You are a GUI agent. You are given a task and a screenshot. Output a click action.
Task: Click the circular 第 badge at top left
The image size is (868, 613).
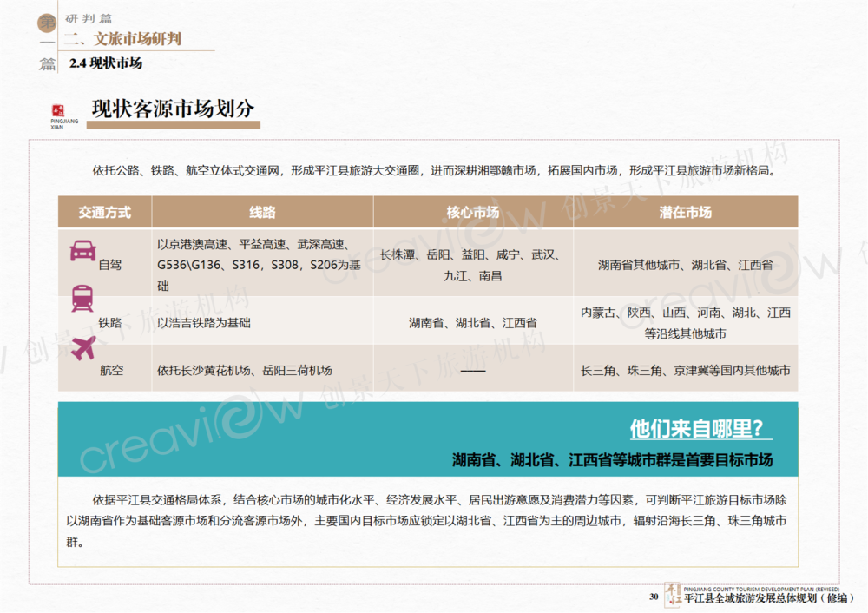(x=47, y=24)
